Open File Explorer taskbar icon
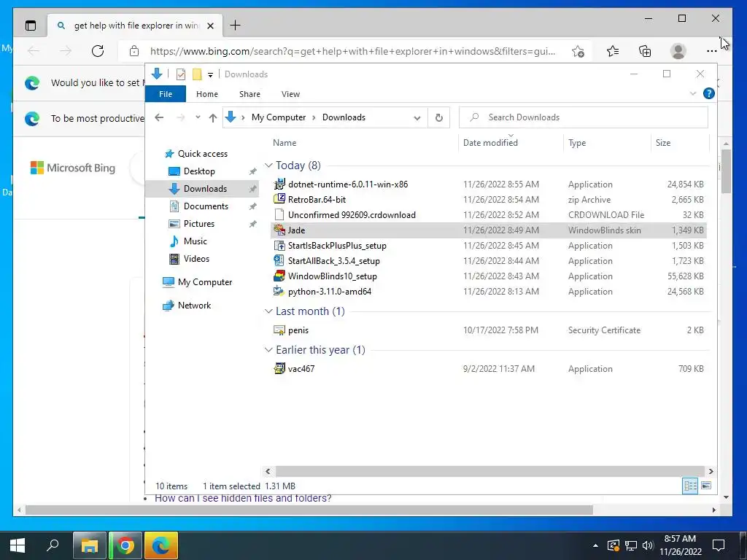Screen dimensions: 747x560 (x=89, y=545)
